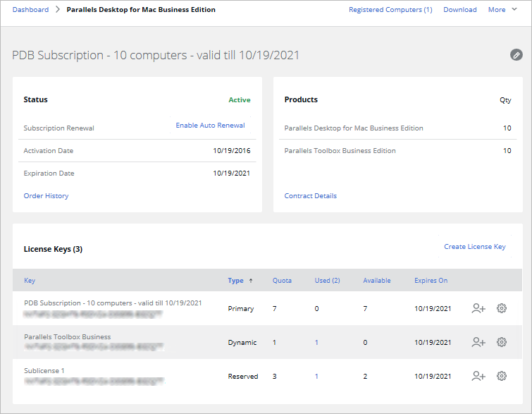
Task: Select the Parallels Toolbox Business key name
Action: tap(67, 337)
